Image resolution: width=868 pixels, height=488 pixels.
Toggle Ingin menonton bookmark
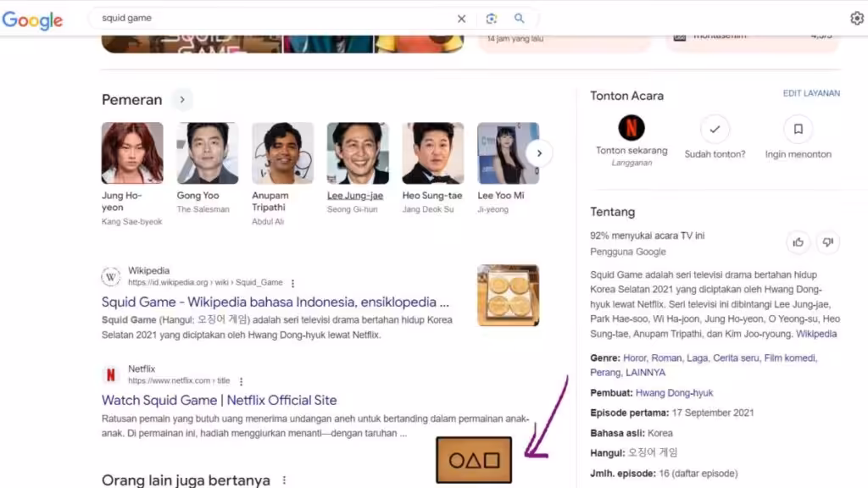(x=798, y=130)
